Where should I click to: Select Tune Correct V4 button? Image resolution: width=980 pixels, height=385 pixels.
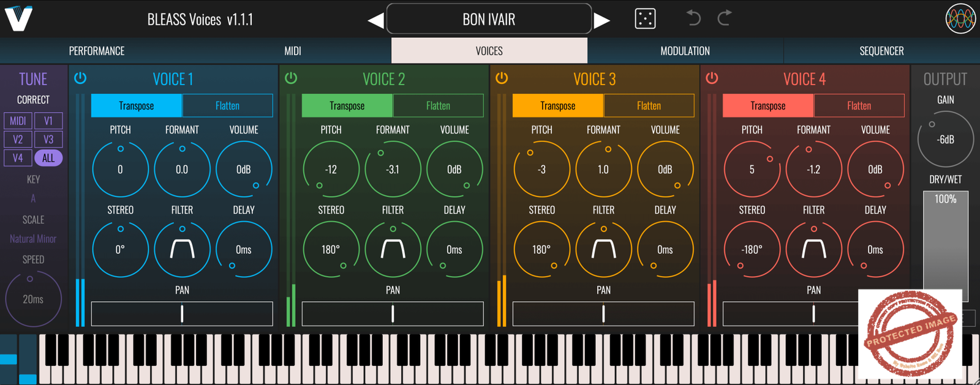click(x=18, y=158)
